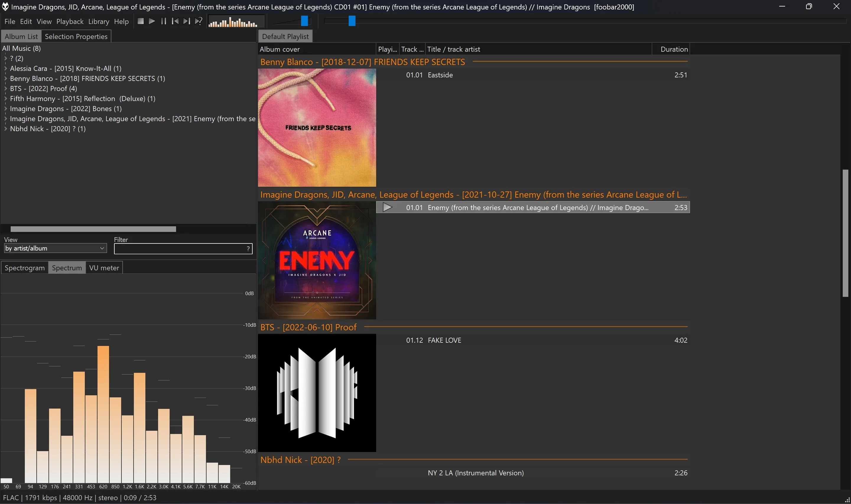The width and height of the screenshot is (851, 504).
Task: Click the Enemy album cover artwork
Action: point(317,260)
